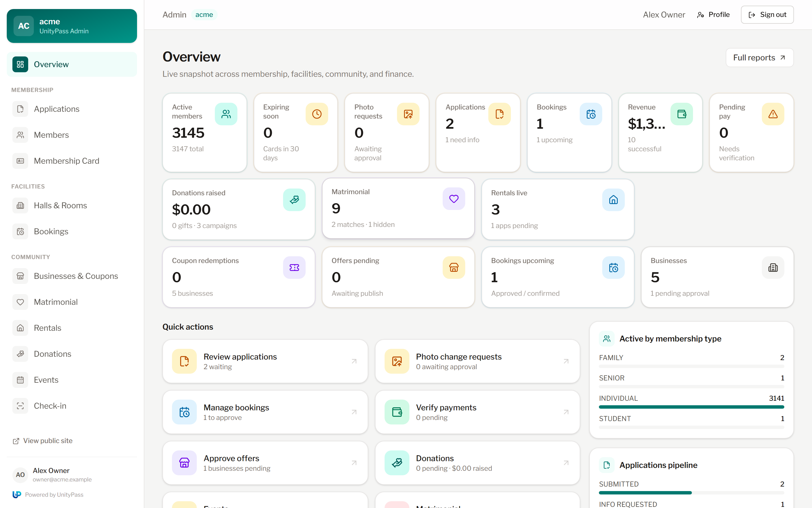Click '1 pending approval' under Businesses
The width and height of the screenshot is (812, 508).
(680, 293)
